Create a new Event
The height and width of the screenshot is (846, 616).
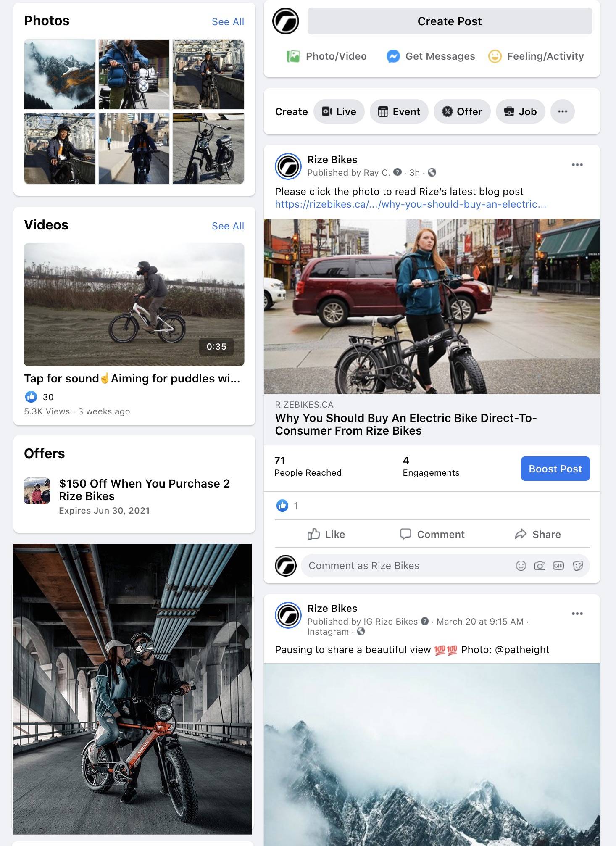[x=399, y=111]
